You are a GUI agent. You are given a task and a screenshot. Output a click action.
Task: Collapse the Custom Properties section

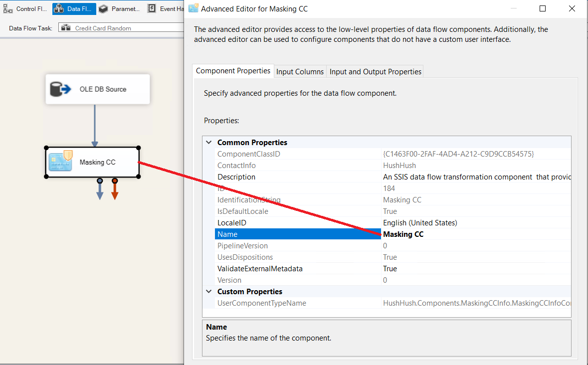point(209,292)
